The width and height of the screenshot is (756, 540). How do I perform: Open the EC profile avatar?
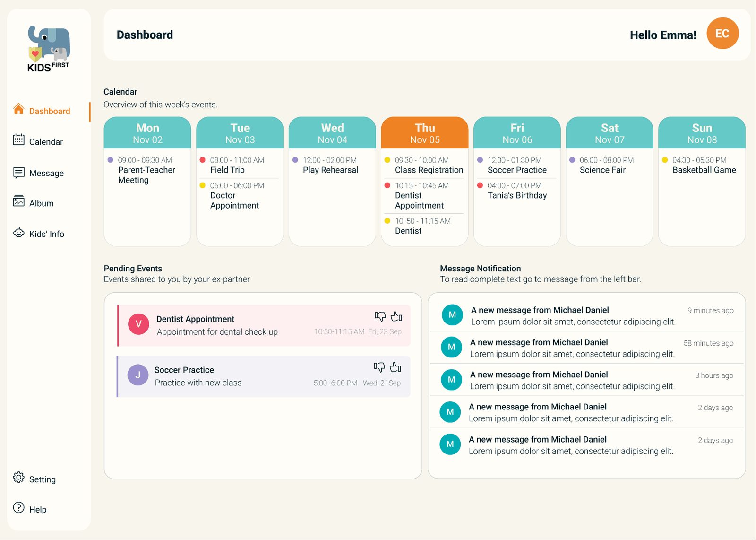point(722,34)
